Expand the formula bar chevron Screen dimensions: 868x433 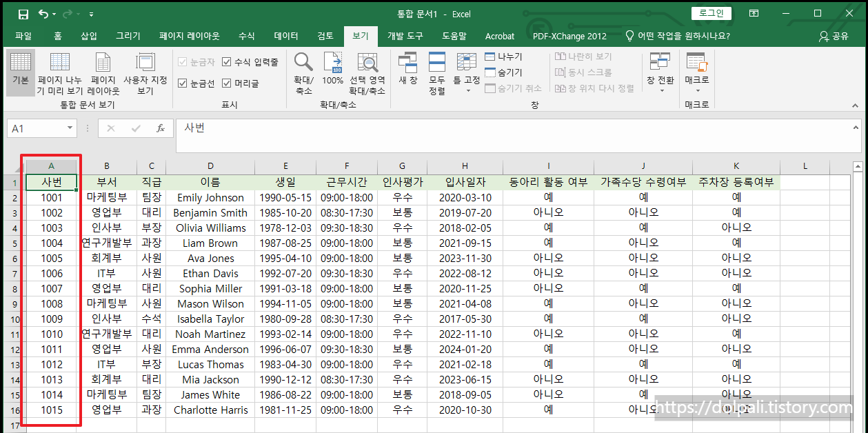856,129
